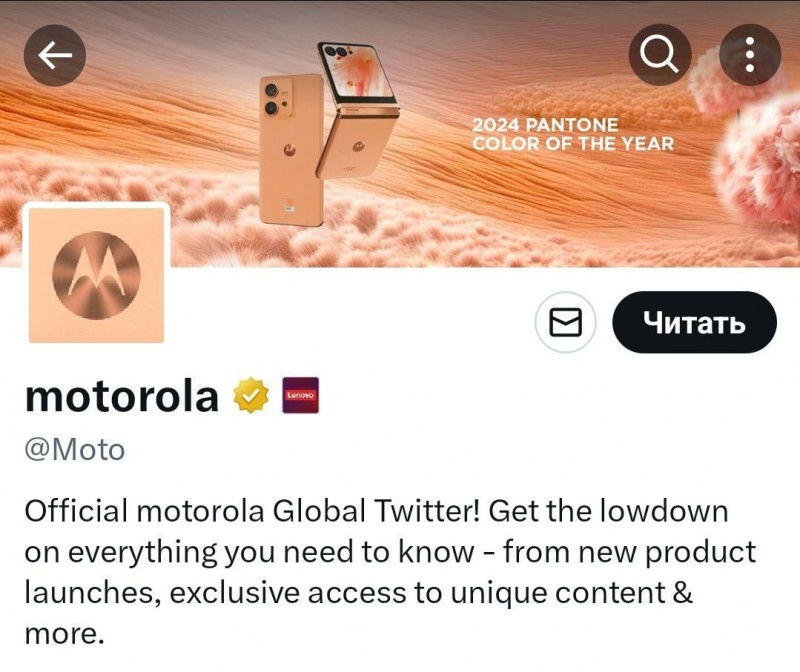Tap the 2024 Pantone Color of the Year caption
Image resolution: width=800 pixels, height=672 pixels.
pos(572,134)
